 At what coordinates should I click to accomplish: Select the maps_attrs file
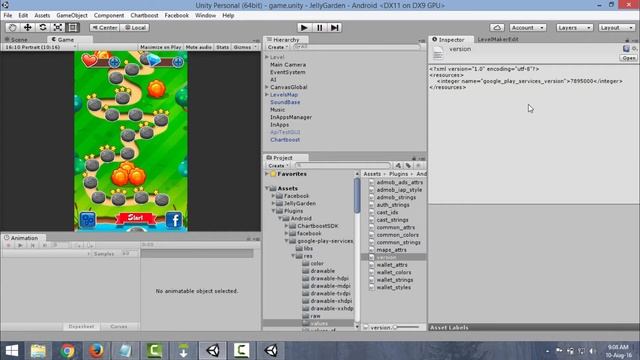click(391, 250)
